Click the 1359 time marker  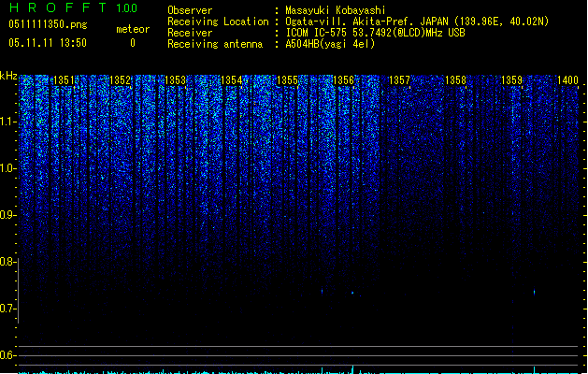pos(511,80)
